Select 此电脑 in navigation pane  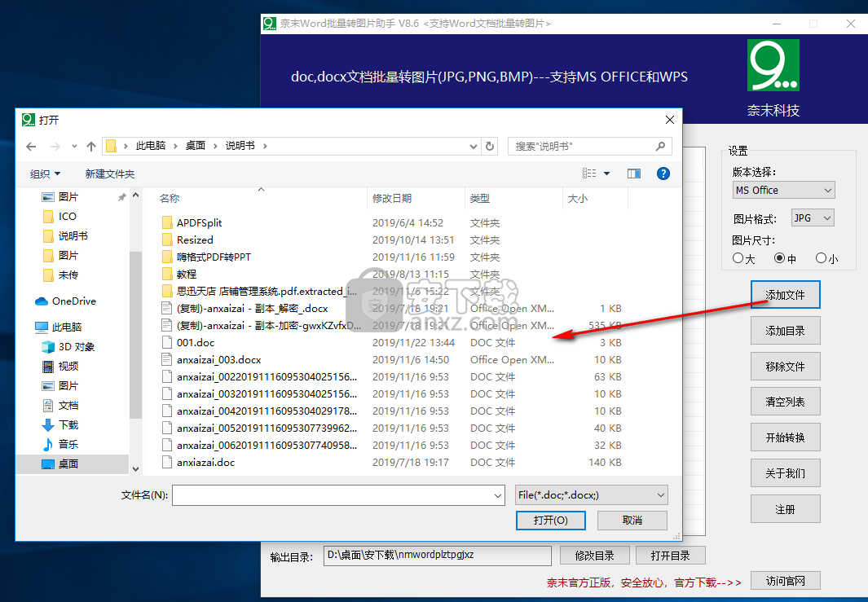(x=67, y=327)
